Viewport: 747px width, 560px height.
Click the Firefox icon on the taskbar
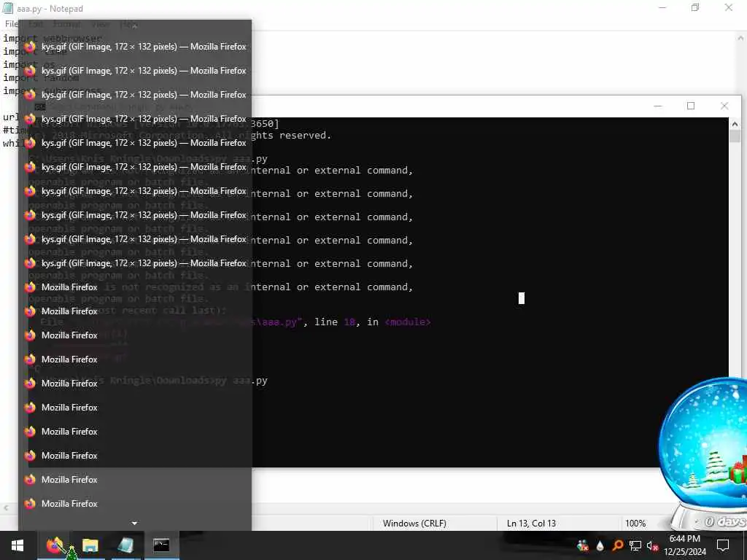(54, 545)
